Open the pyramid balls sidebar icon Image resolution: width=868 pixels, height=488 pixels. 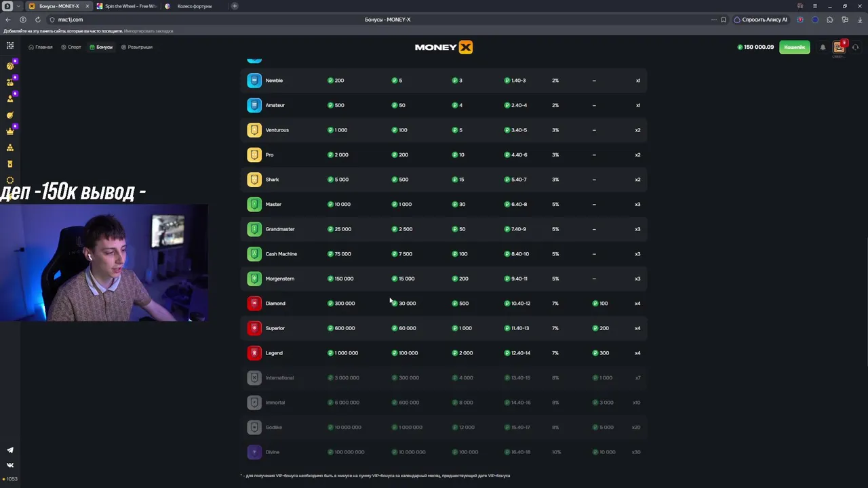pos(10,147)
